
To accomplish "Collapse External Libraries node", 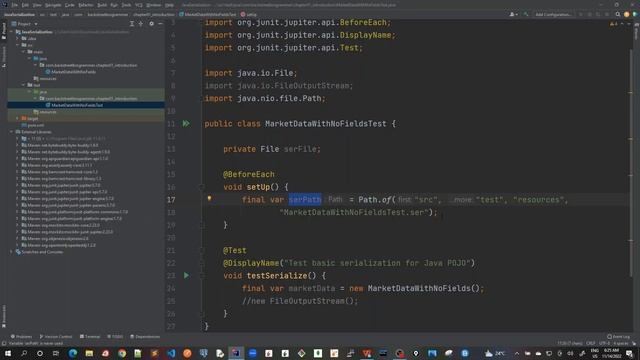I will [12, 132].
